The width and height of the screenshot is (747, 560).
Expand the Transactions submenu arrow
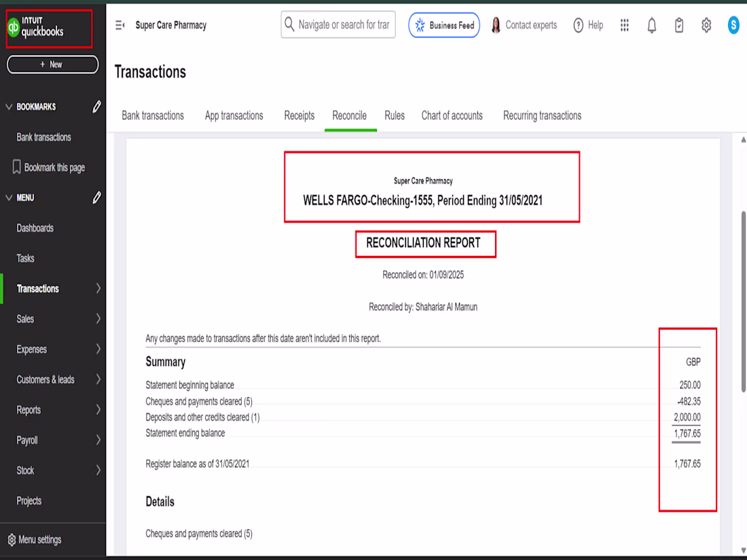click(x=98, y=288)
